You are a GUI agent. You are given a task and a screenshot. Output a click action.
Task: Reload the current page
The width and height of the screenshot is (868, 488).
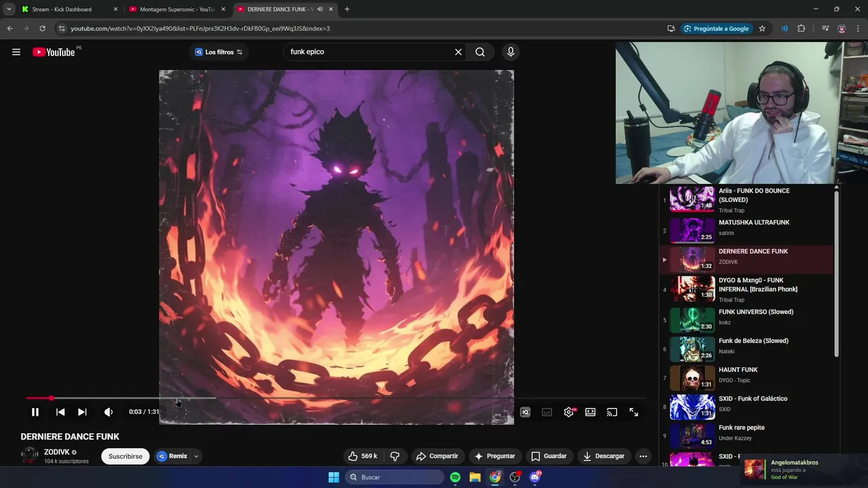[42, 28]
